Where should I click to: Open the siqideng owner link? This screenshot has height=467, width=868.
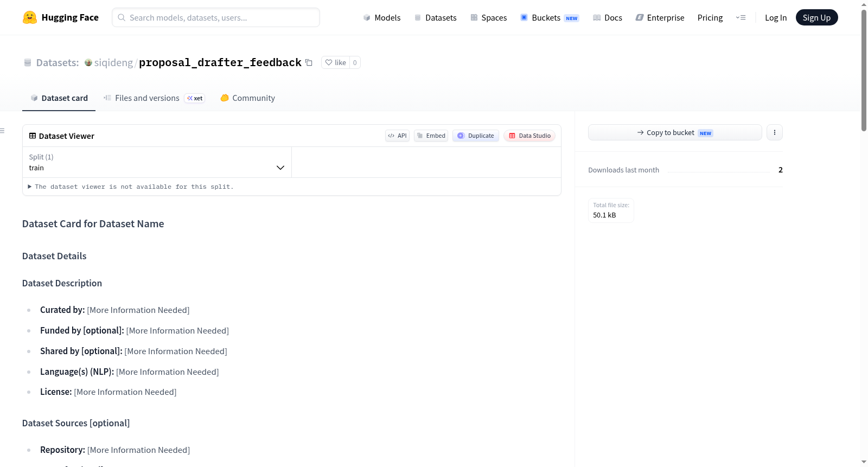pos(113,62)
